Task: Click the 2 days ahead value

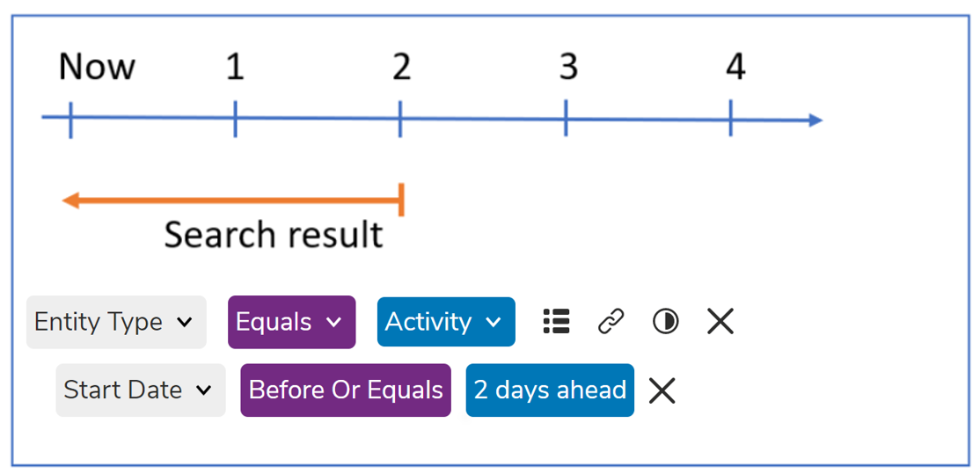Action: pos(550,390)
